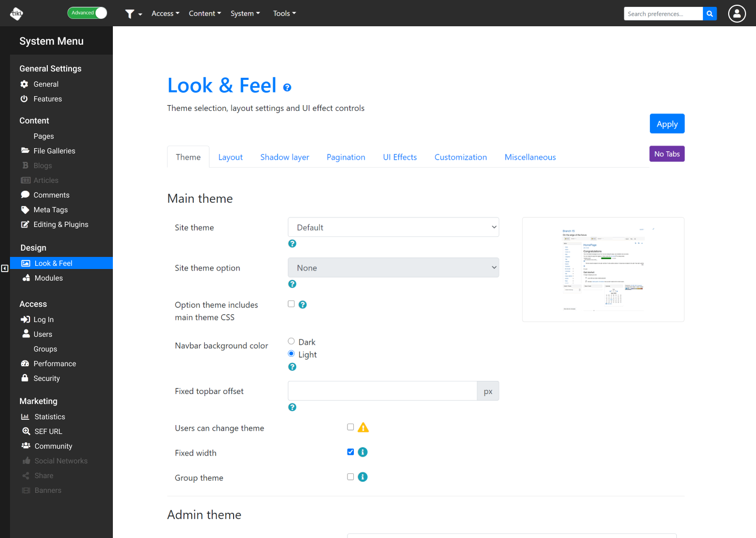Click the Meta Tags tag icon
The height and width of the screenshot is (538, 756).
(x=25, y=210)
